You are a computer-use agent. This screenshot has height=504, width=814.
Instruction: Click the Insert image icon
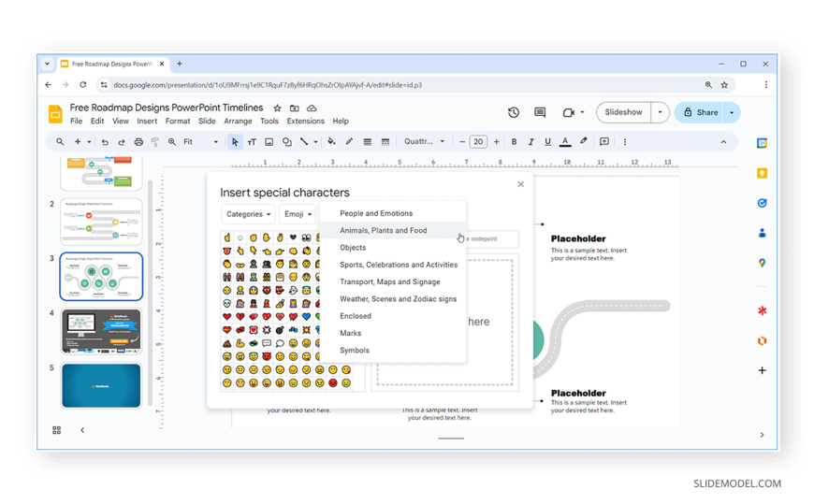tap(269, 142)
